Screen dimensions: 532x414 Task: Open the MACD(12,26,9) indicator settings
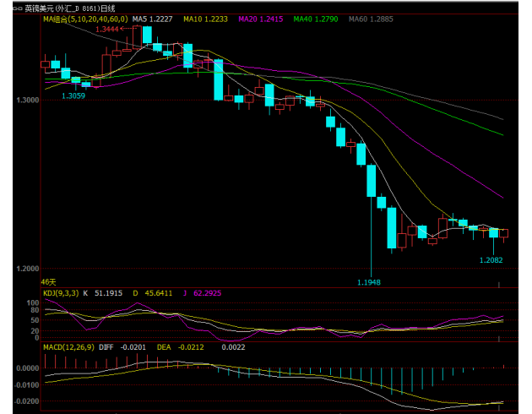69,347
